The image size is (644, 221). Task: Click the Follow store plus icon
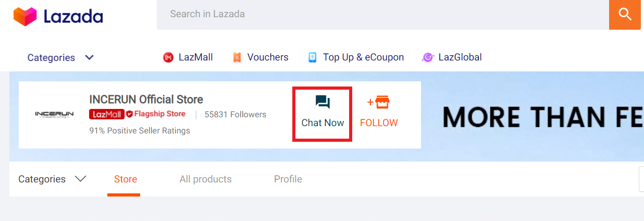pyautogui.click(x=379, y=102)
